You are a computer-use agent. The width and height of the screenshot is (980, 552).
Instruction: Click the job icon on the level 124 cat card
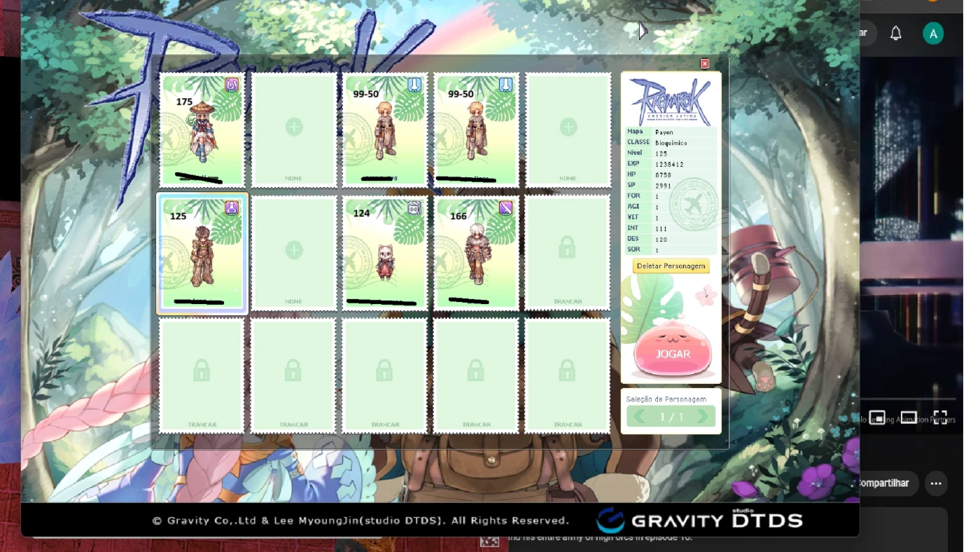tap(414, 207)
